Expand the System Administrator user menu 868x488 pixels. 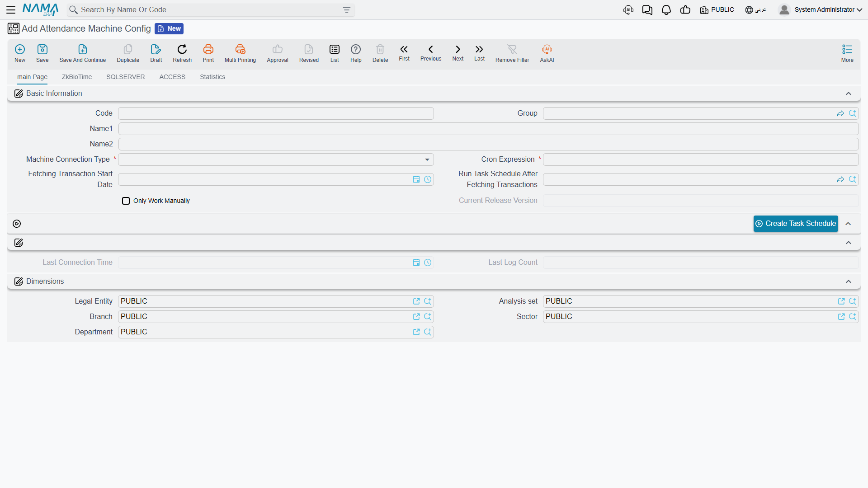(x=821, y=9)
